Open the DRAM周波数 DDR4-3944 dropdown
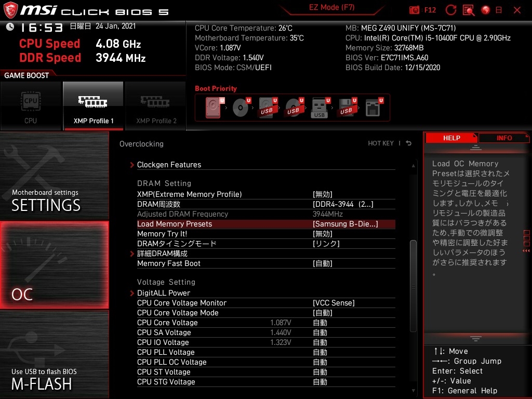The image size is (532, 399). click(x=343, y=204)
